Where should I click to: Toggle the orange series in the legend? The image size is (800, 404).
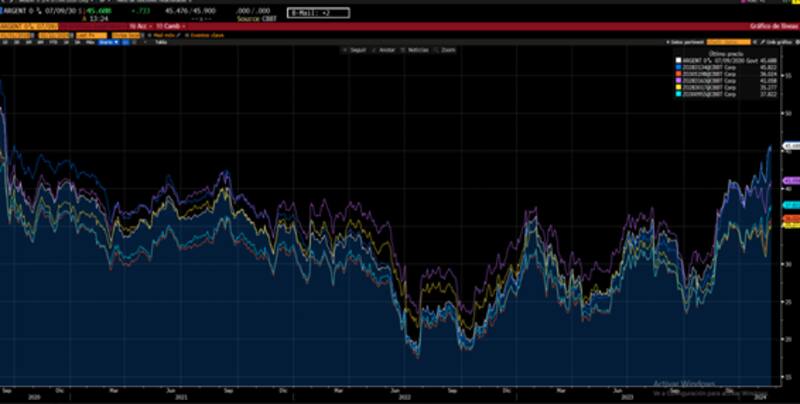pyautogui.click(x=678, y=73)
